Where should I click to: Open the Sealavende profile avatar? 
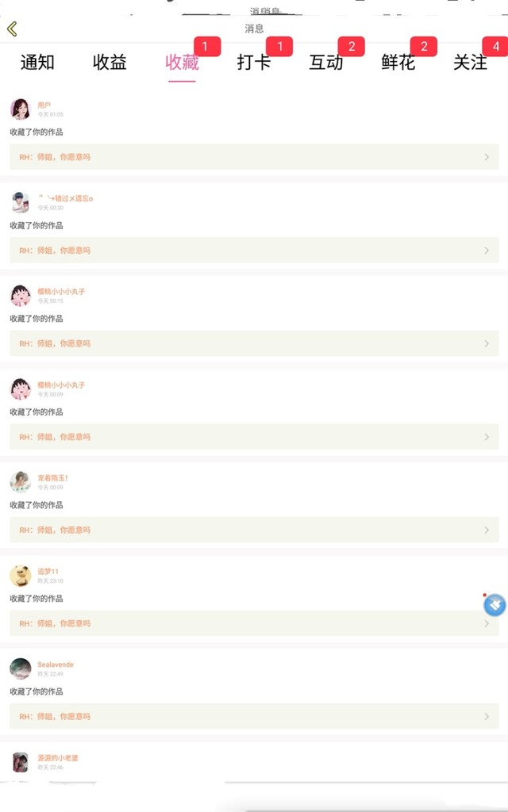(21, 668)
